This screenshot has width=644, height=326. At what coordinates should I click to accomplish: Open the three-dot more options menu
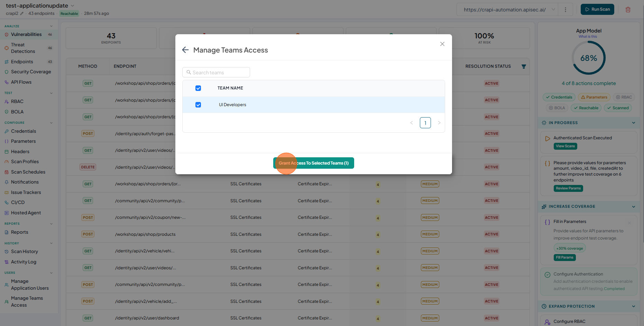565,10
